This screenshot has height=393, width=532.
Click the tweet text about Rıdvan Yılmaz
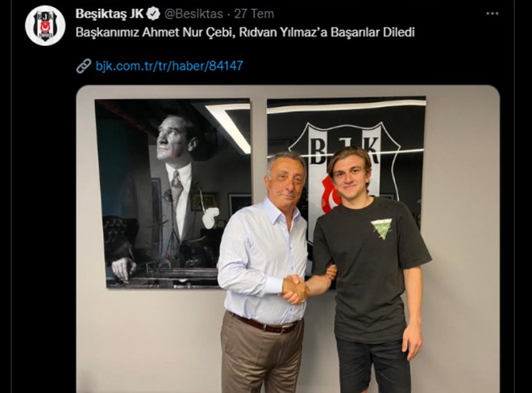pos(245,32)
